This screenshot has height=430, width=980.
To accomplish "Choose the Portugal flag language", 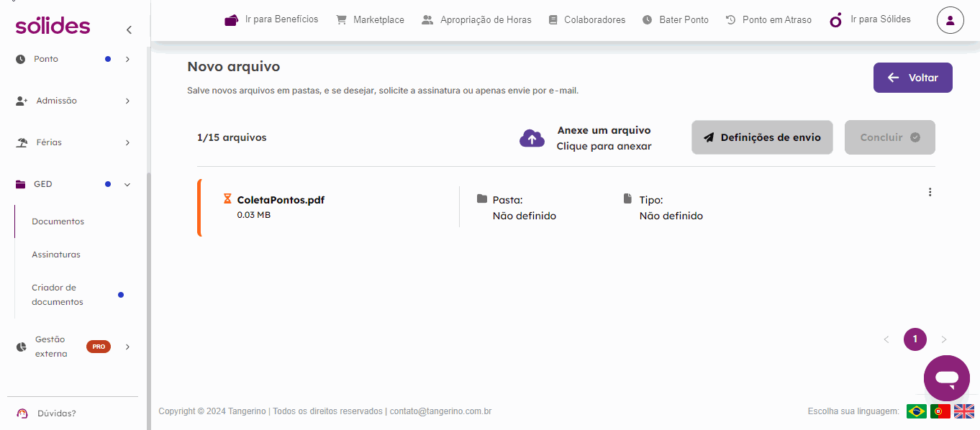I will click(940, 411).
